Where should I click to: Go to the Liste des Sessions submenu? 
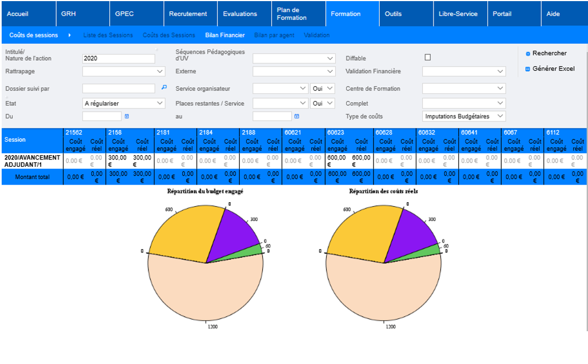click(108, 35)
